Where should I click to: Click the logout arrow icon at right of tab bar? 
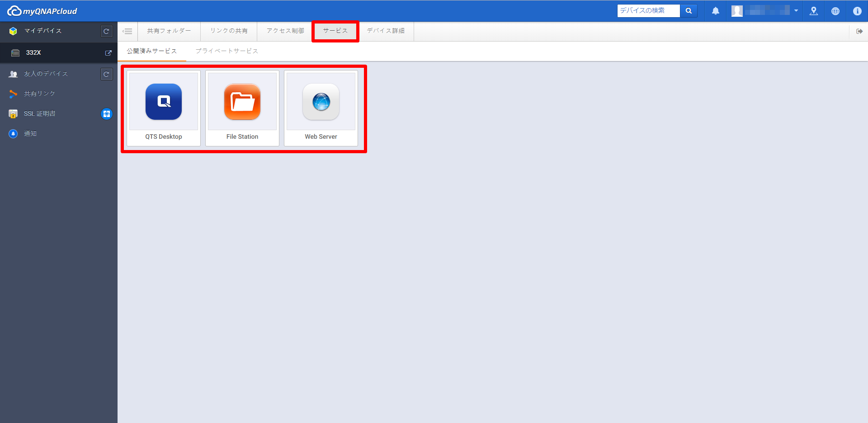pyautogui.click(x=859, y=31)
